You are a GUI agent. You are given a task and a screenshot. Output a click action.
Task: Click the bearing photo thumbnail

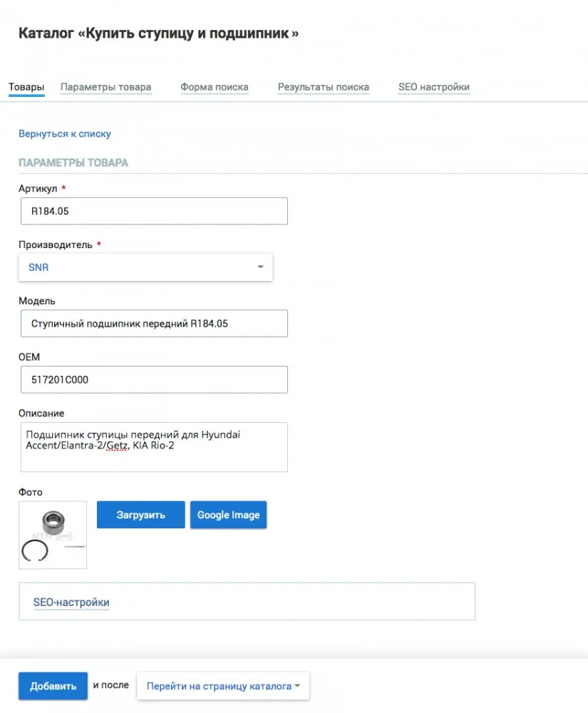pos(53,535)
